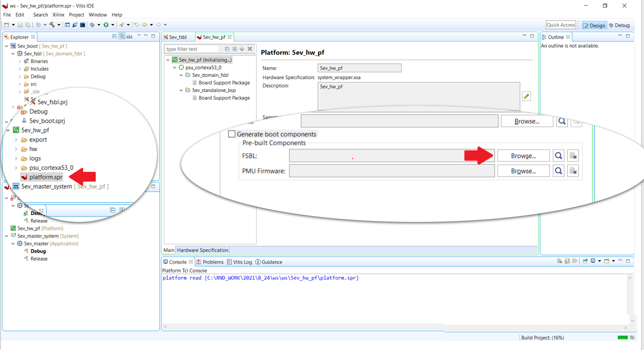Click the clear file icon for PMU Firmware
This screenshot has height=350, width=644.
pos(573,171)
